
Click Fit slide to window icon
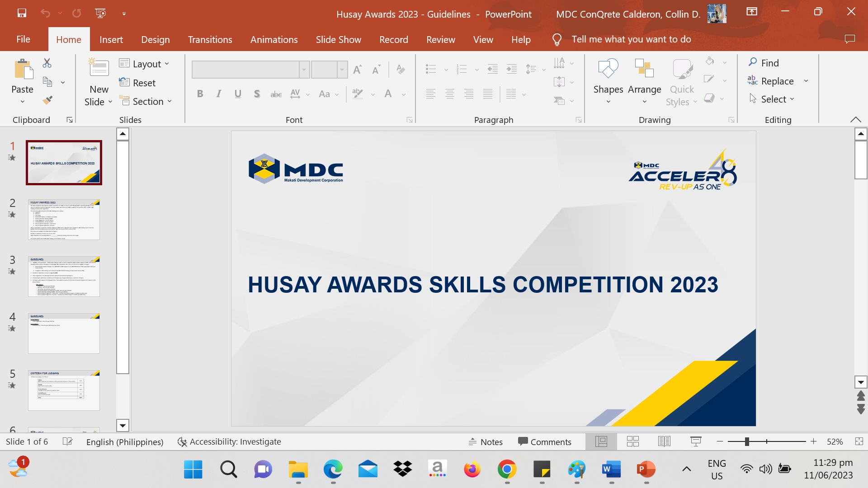point(859,441)
